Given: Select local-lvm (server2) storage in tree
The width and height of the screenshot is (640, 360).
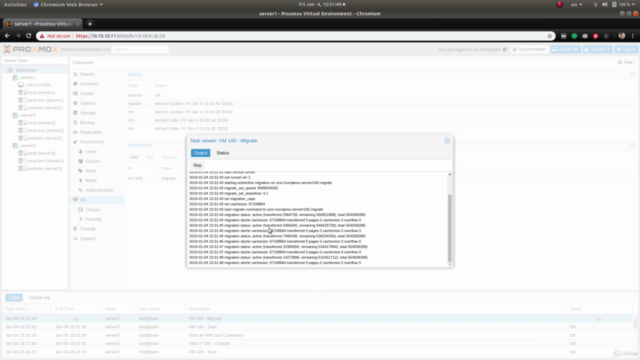Looking at the screenshot, I should click(x=45, y=131).
